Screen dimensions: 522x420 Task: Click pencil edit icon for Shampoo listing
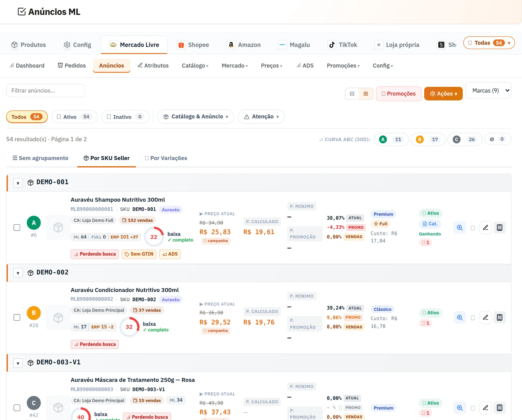[x=485, y=228]
